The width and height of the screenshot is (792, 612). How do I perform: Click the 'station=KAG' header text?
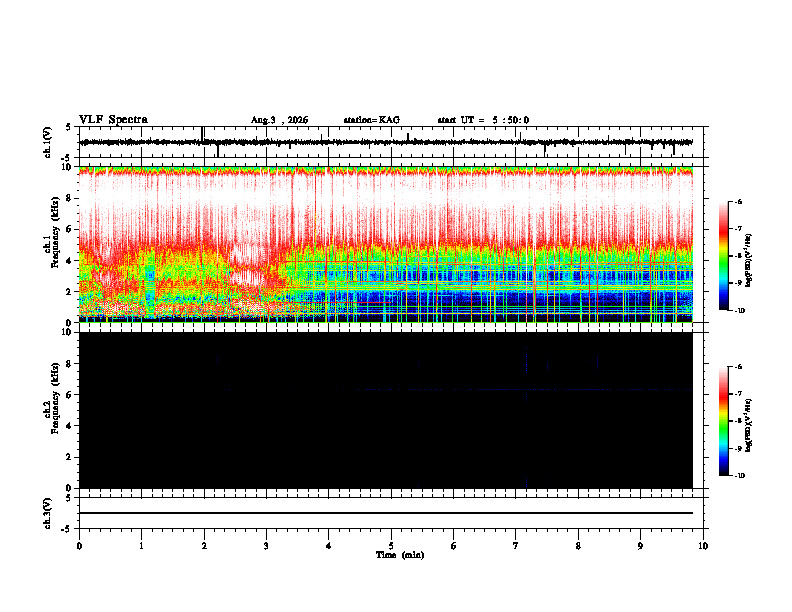372,120
